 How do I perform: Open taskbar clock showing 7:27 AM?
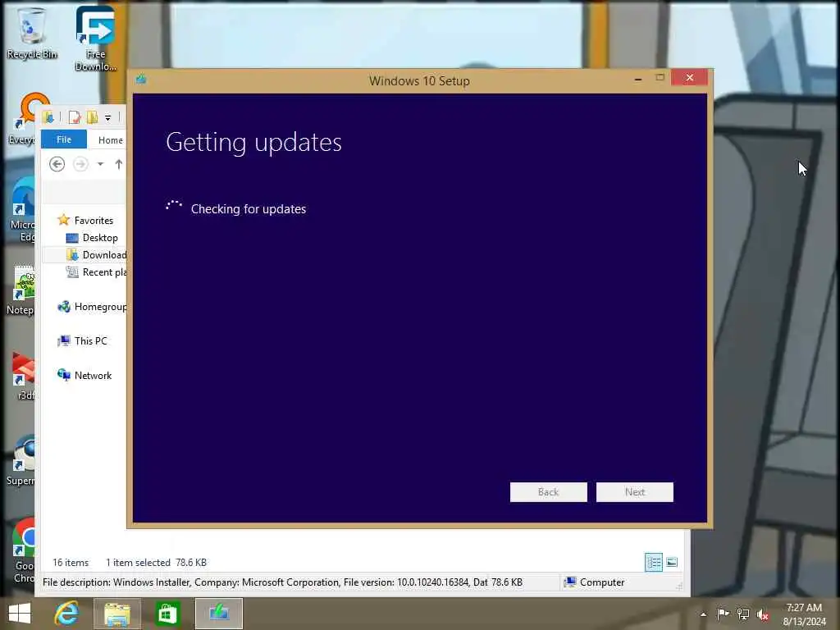click(804, 614)
